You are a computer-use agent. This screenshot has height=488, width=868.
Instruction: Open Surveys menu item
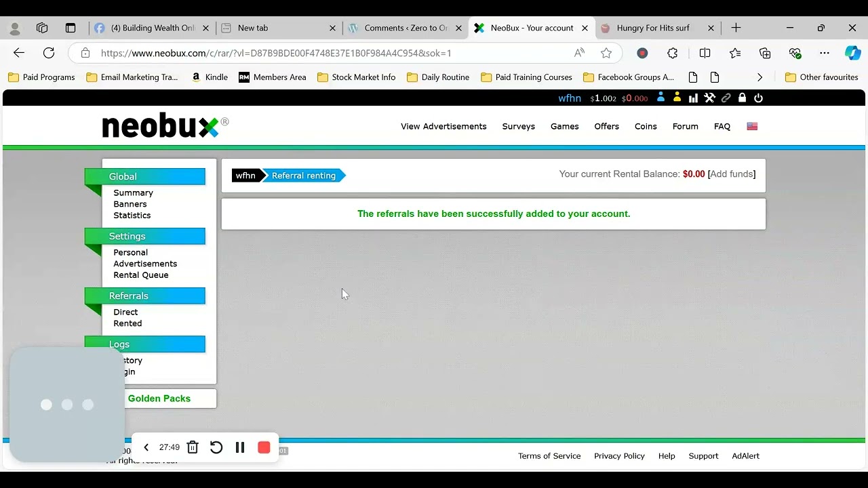519,126
